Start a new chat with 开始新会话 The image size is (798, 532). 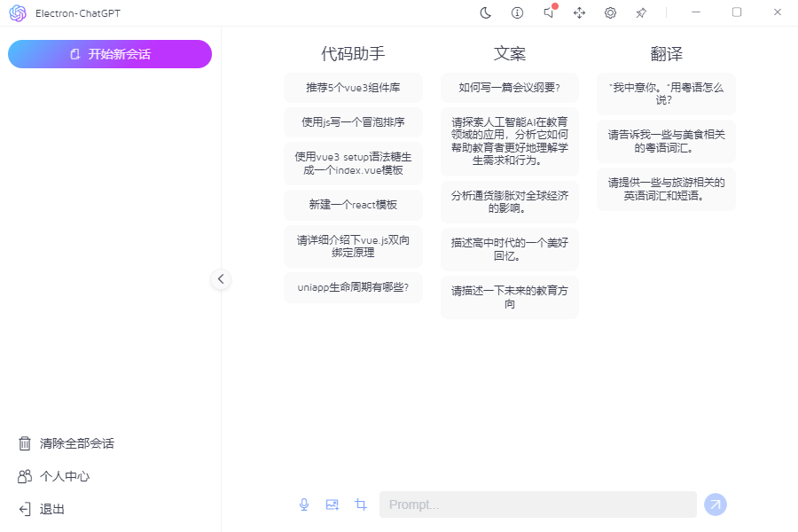(x=110, y=54)
